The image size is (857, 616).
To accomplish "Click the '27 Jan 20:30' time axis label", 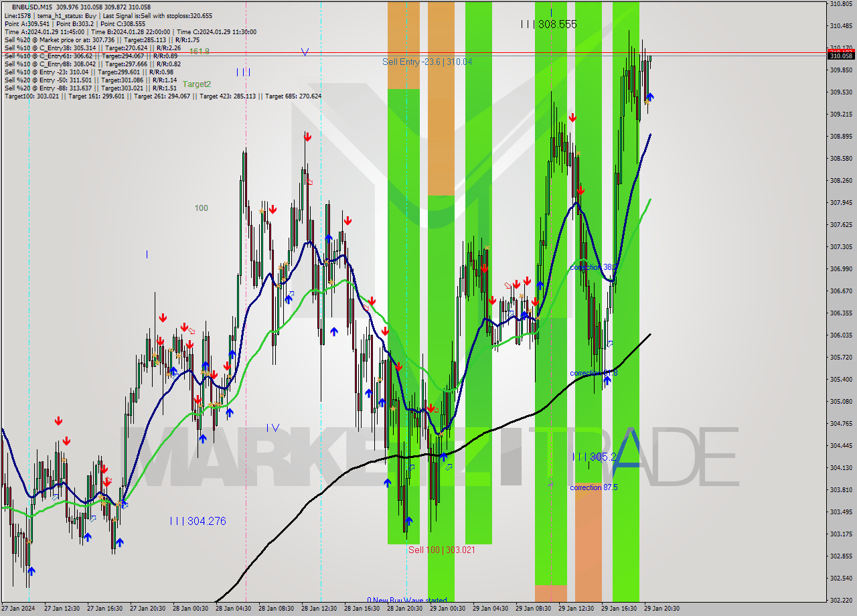I will pos(147,609).
